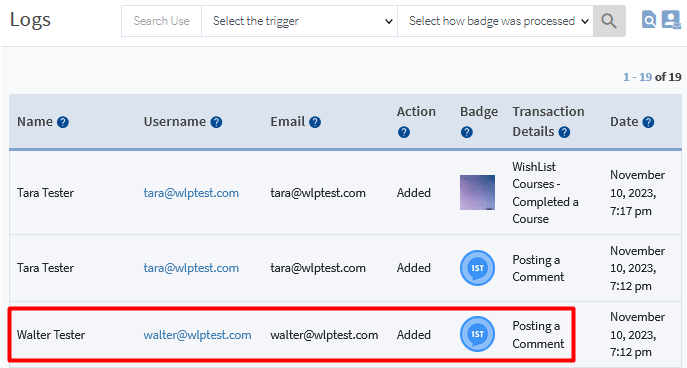Click the 'Walter Tester' name cell
This screenshot has width=687, height=368.
coord(51,335)
